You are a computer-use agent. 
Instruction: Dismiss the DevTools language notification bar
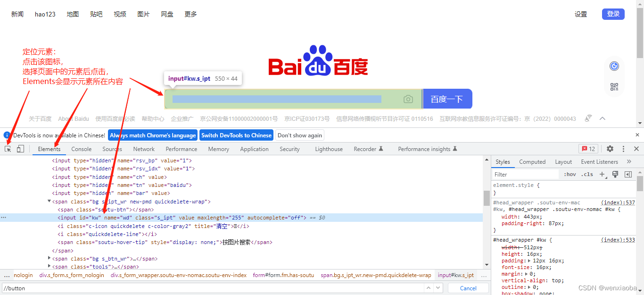click(637, 135)
